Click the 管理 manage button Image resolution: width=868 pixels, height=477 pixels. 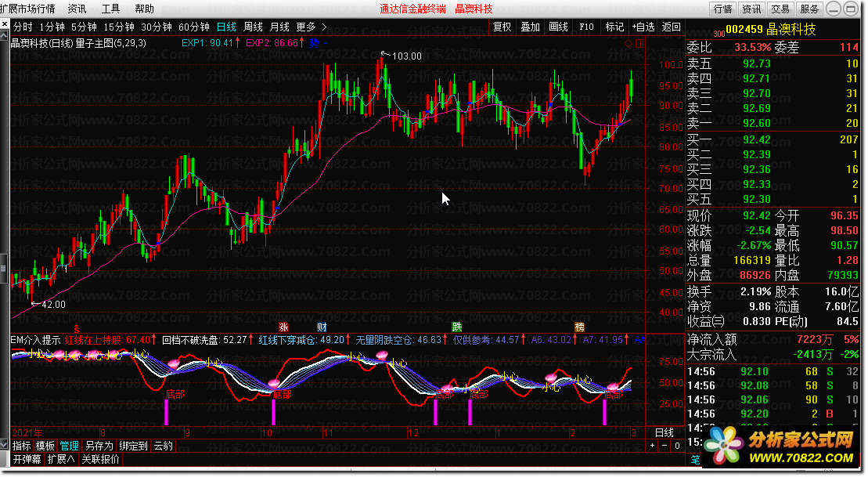(x=69, y=446)
